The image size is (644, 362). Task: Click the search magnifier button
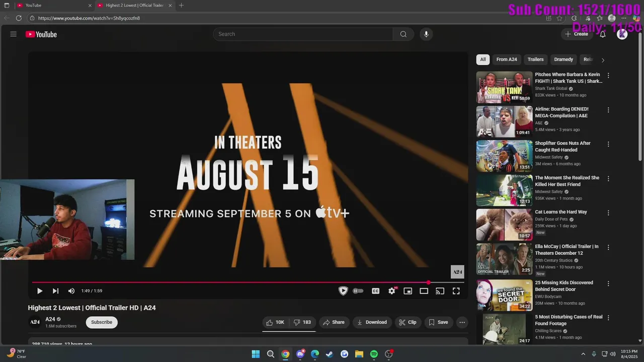[x=404, y=34]
